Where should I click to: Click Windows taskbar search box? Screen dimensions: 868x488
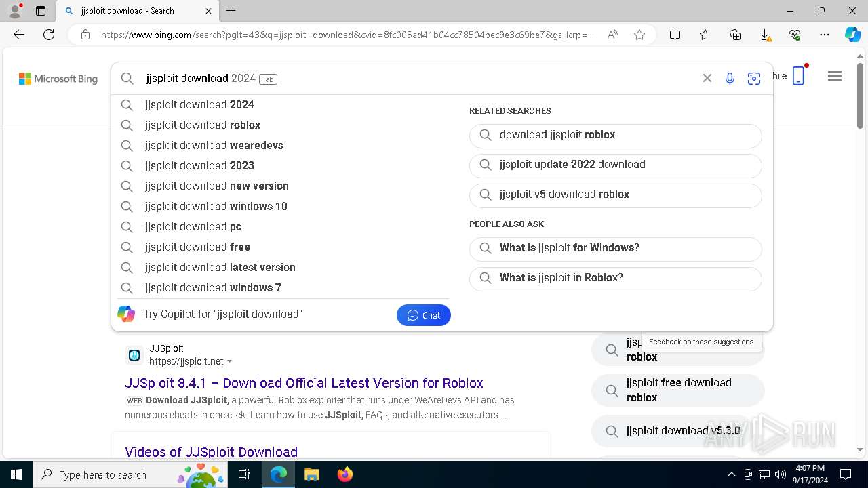[x=130, y=474]
